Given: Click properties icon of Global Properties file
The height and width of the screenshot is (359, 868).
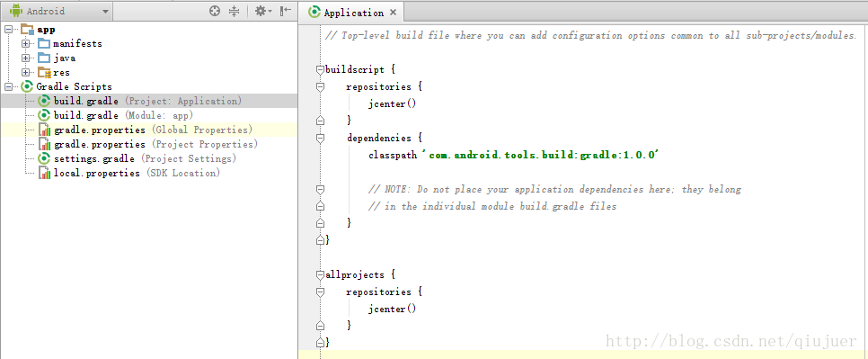Looking at the screenshot, I should (x=44, y=130).
